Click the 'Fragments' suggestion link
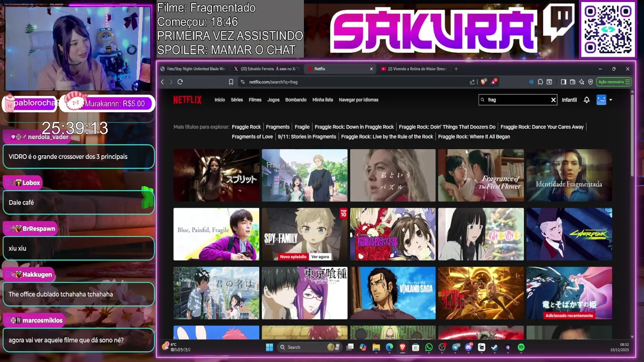The height and width of the screenshot is (362, 644). coord(278,127)
